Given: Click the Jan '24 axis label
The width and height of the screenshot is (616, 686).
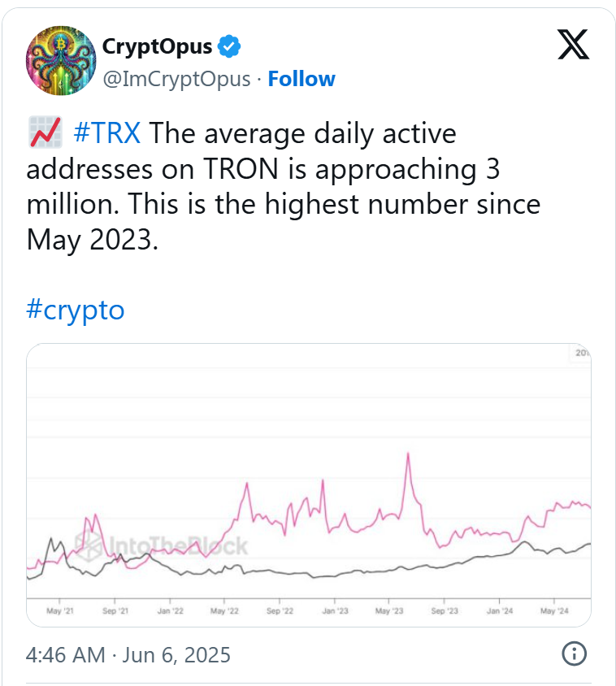Looking at the screenshot, I should (500, 610).
